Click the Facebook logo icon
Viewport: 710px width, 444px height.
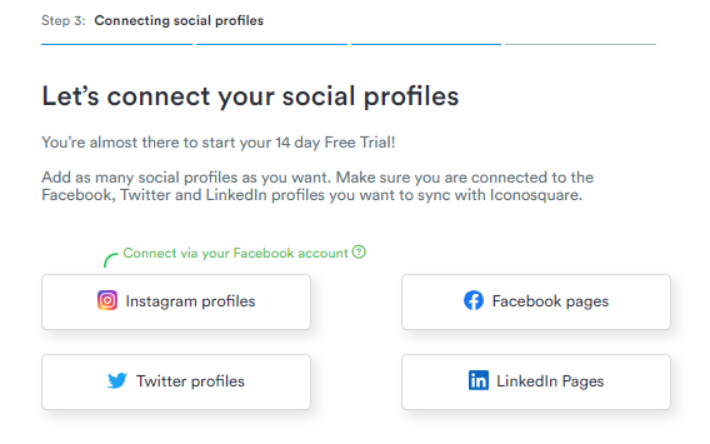[474, 301]
